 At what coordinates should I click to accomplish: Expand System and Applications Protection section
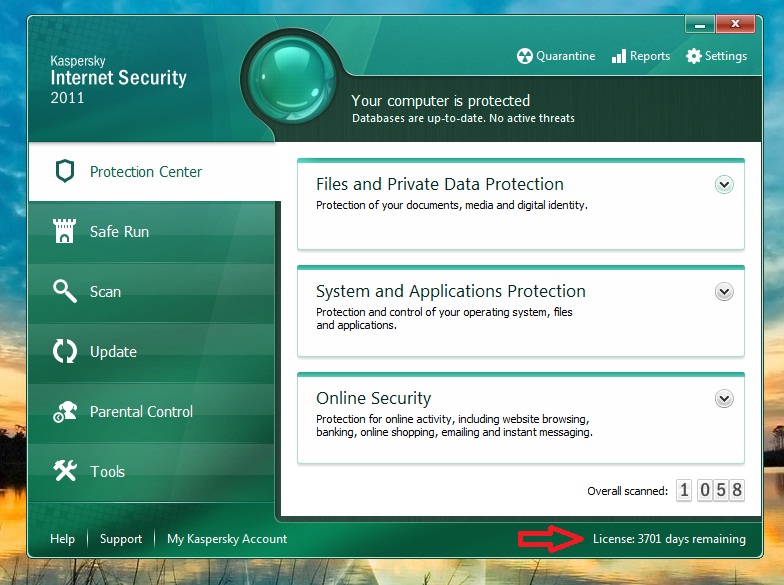click(x=725, y=291)
